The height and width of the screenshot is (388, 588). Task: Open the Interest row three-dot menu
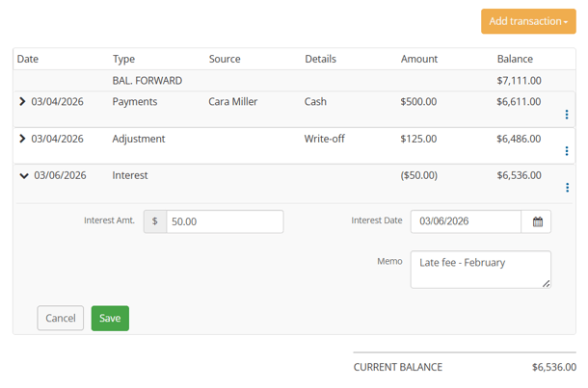[x=566, y=188]
